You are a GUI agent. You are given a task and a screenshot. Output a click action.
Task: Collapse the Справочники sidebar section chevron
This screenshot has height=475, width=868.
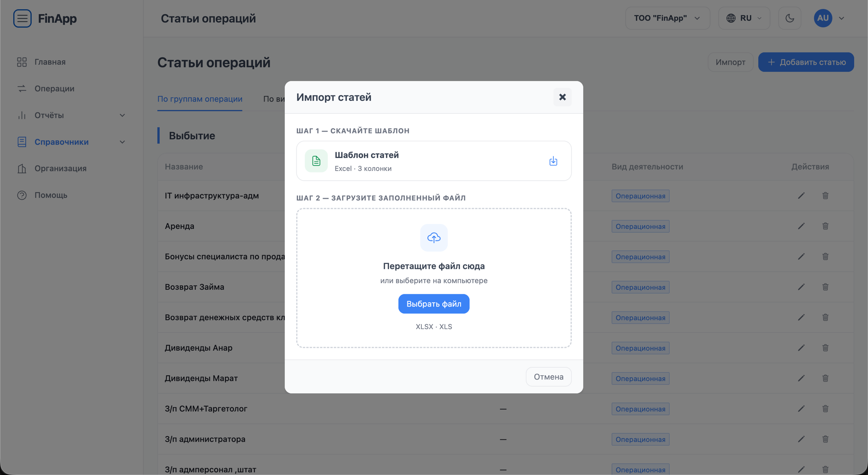coord(122,142)
